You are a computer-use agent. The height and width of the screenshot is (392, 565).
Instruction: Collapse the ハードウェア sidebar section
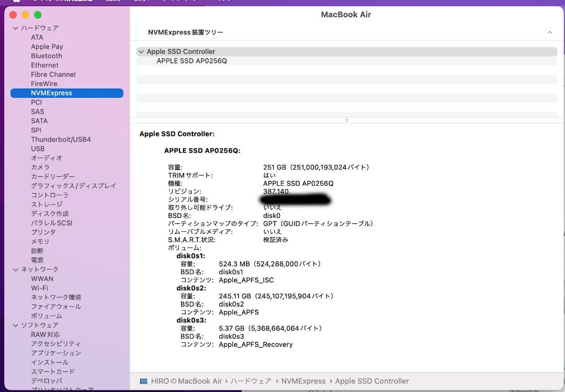tap(16, 28)
